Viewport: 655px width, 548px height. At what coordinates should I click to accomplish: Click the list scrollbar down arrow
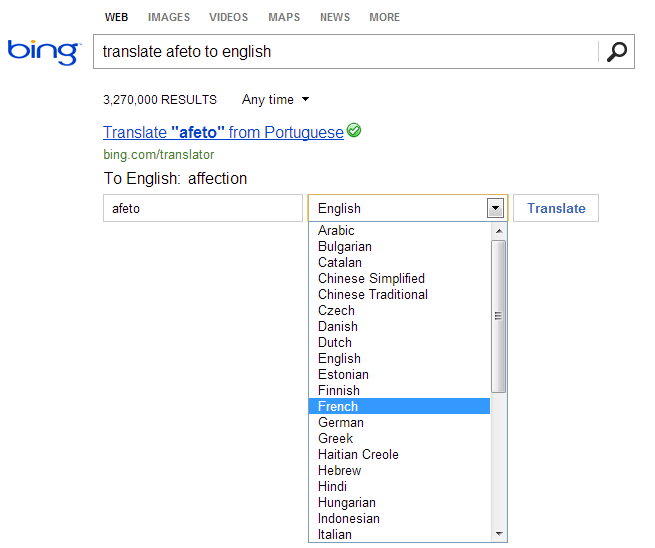click(x=499, y=533)
